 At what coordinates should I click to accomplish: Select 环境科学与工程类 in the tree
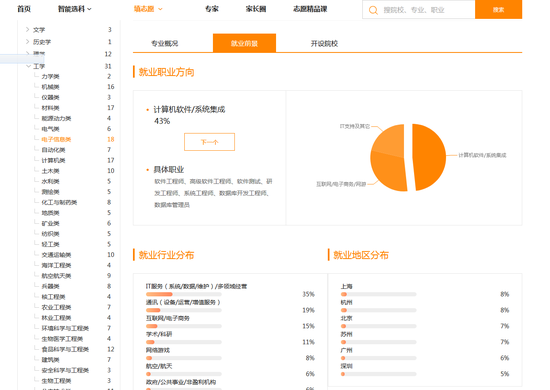(65, 328)
